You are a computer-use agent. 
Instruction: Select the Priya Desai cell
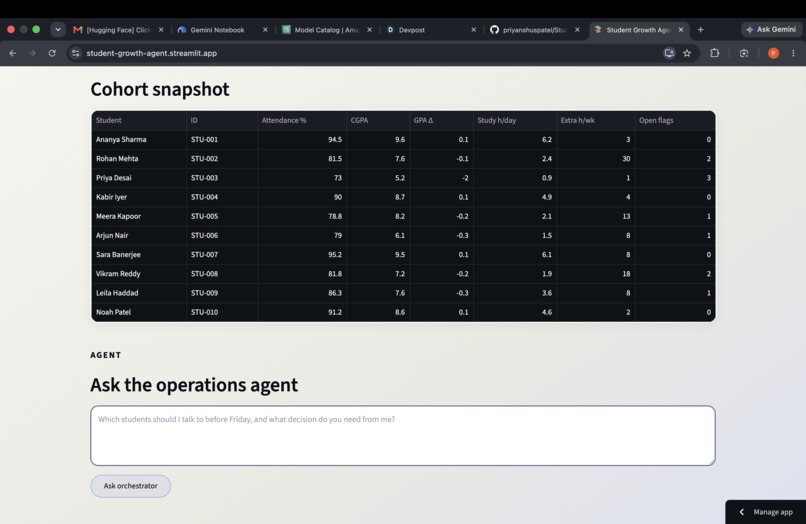(x=139, y=178)
